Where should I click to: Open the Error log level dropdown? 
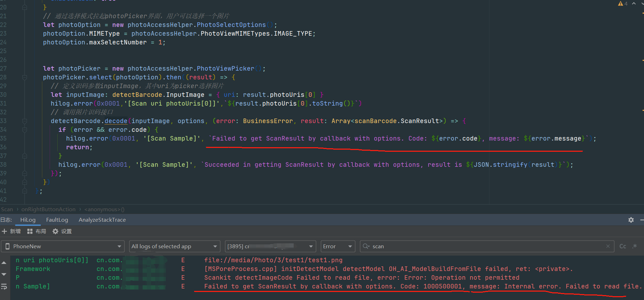pos(338,246)
